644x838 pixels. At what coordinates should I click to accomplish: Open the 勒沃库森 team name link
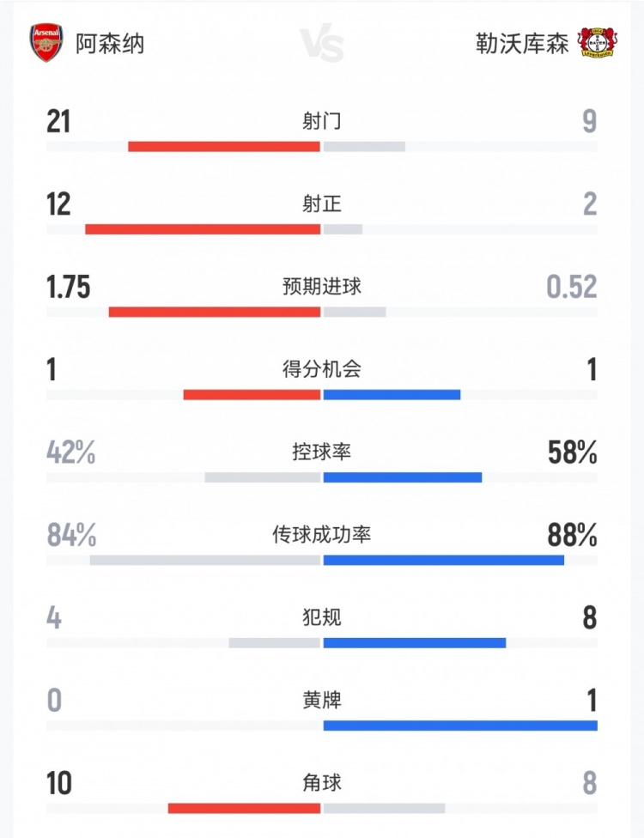click(x=522, y=44)
